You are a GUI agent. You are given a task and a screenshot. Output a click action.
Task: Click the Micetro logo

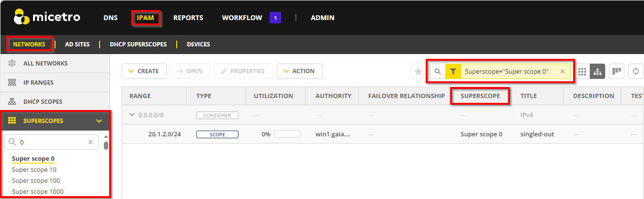pos(47,18)
